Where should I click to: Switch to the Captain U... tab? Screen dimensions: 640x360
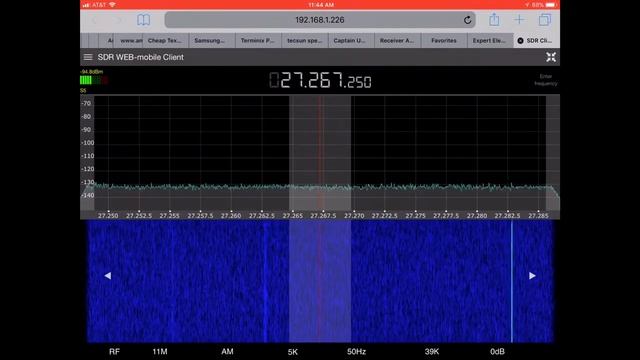click(x=350, y=40)
